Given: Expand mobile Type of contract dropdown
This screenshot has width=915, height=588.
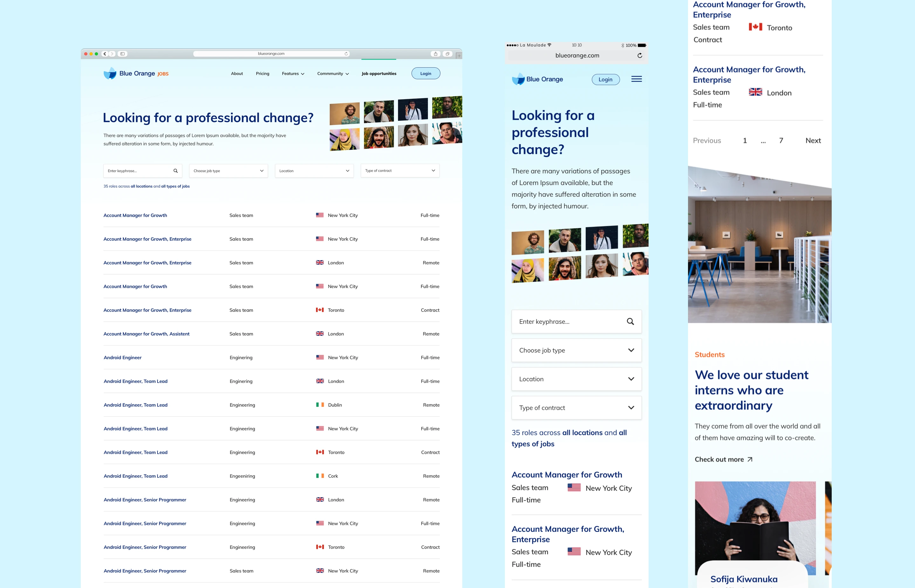Looking at the screenshot, I should tap(576, 408).
